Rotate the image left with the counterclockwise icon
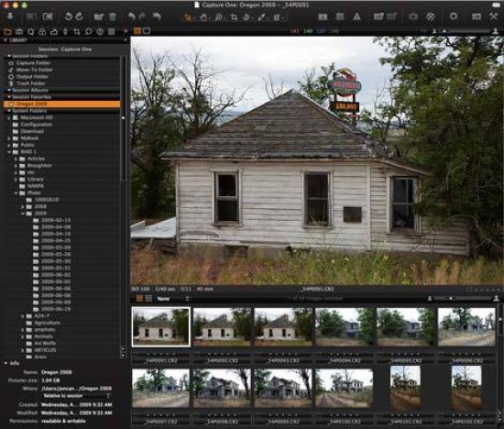 coord(68,16)
